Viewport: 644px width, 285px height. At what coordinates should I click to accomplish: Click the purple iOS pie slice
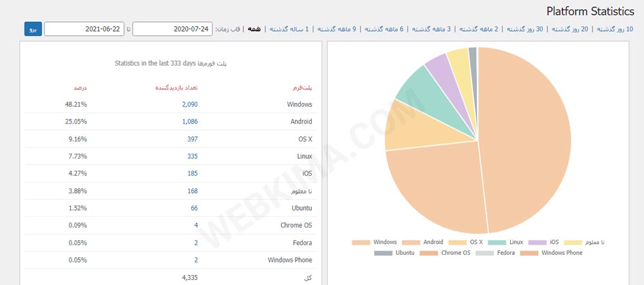point(448,78)
